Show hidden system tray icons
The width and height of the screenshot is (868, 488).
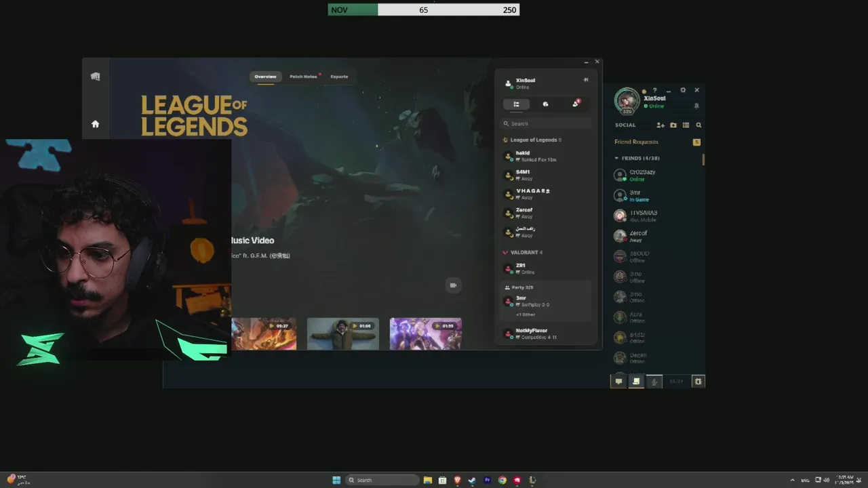(793, 480)
